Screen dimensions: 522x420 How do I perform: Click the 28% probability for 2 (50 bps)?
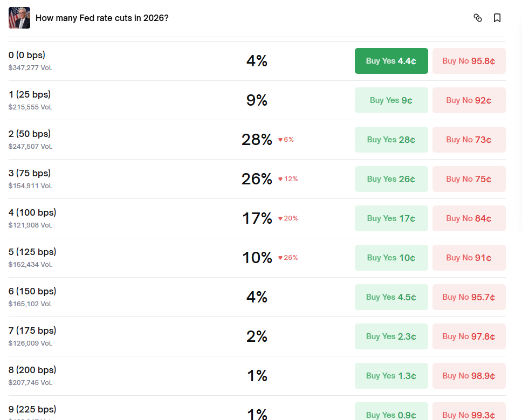[x=257, y=140]
